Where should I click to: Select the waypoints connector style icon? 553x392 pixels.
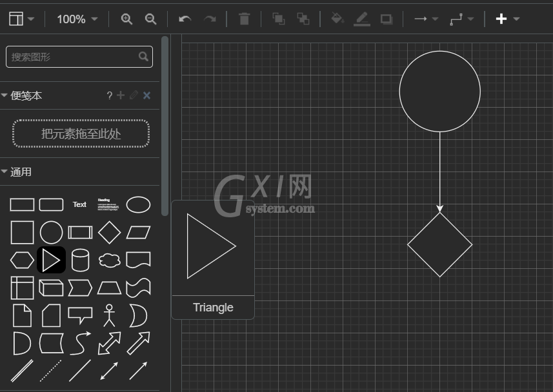pyautogui.click(x=456, y=19)
